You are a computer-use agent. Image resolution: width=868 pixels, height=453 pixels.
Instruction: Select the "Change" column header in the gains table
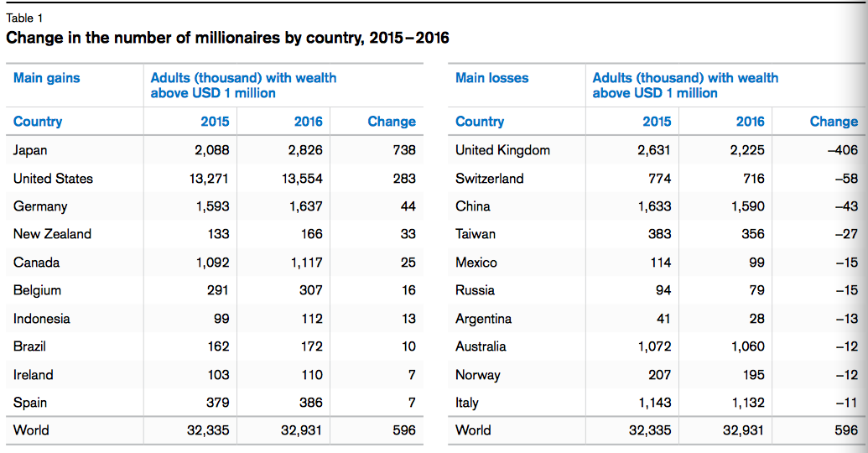[x=392, y=122]
